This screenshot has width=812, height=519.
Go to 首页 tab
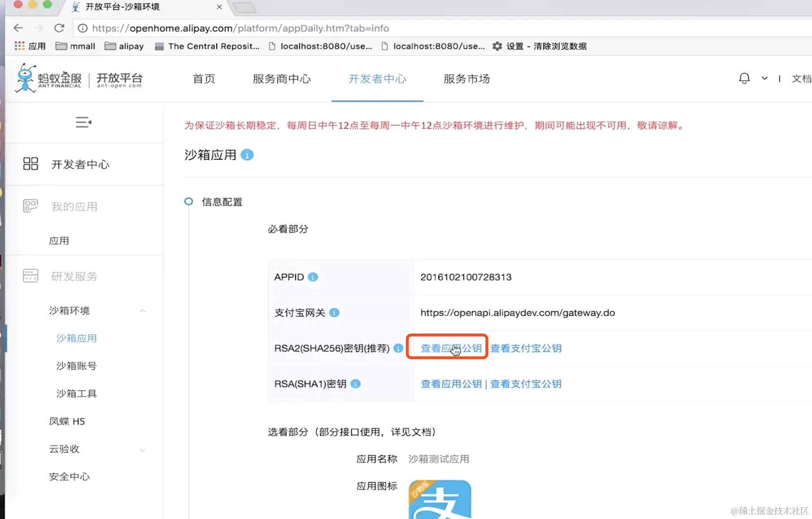[204, 79]
